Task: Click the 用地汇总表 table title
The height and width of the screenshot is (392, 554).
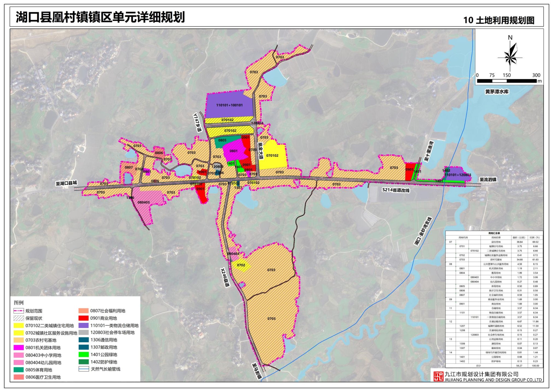Action: coord(494,233)
